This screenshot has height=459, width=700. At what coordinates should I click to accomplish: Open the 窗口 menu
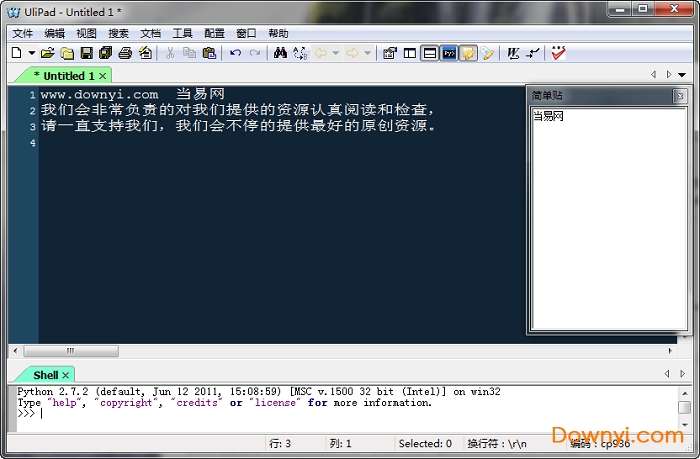(246, 33)
